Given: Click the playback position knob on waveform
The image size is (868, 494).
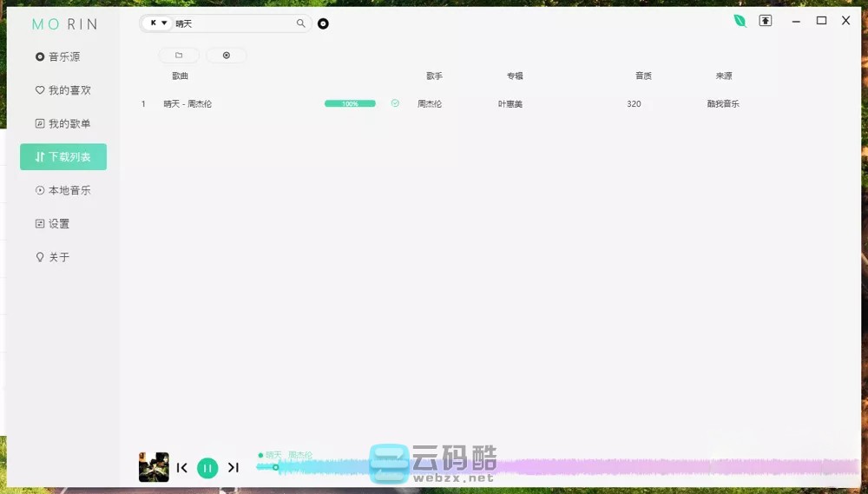Looking at the screenshot, I should [276, 467].
